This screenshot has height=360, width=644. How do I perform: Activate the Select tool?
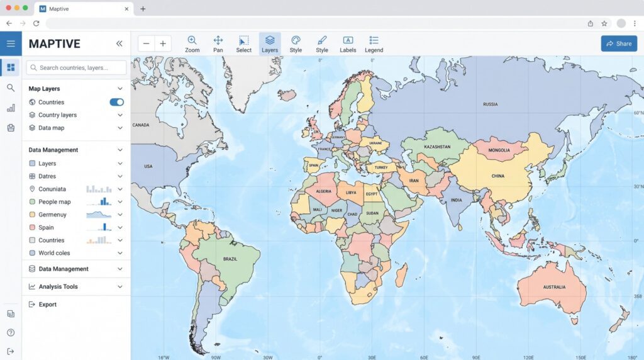pos(243,44)
